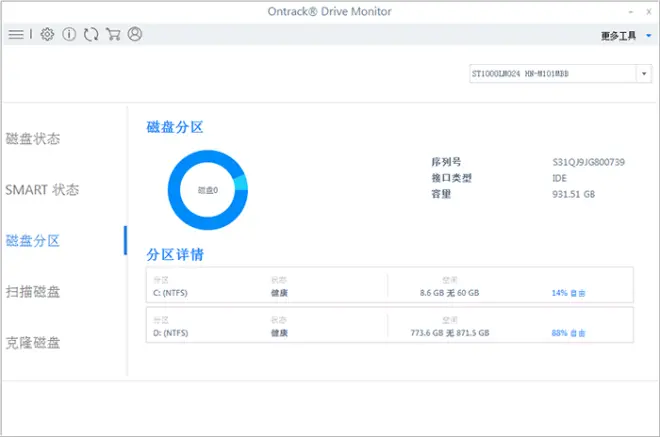Open settings gear icon
The image size is (660, 437).
coord(47,34)
